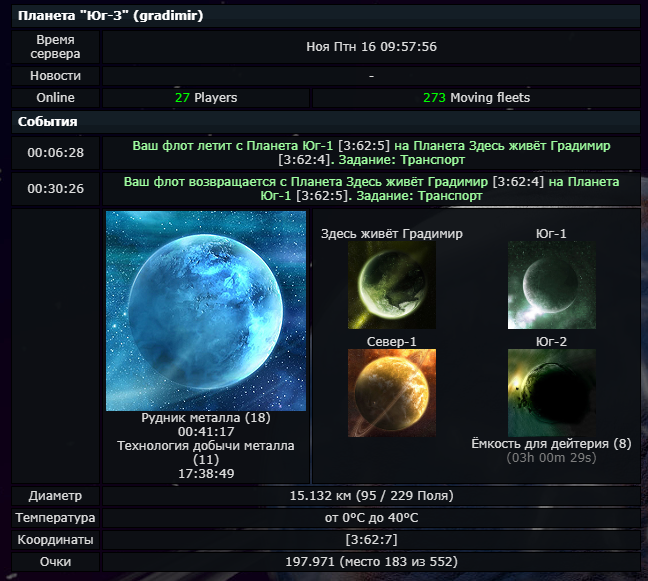Click the large blue Юг-3 planet image

click(x=205, y=310)
